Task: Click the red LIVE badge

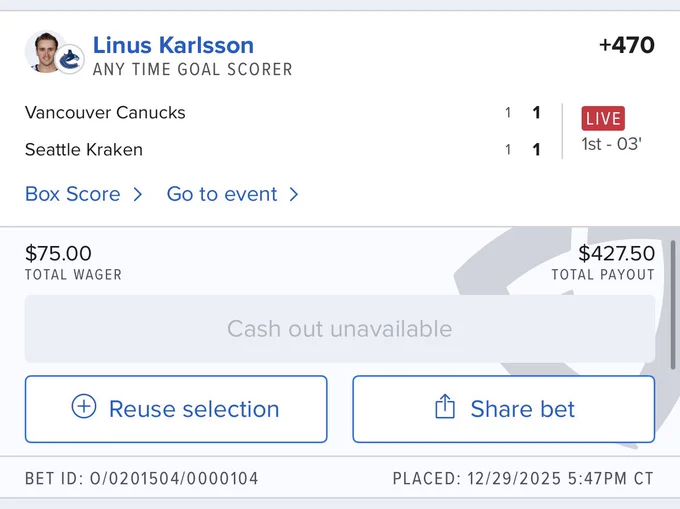Action: tap(603, 118)
